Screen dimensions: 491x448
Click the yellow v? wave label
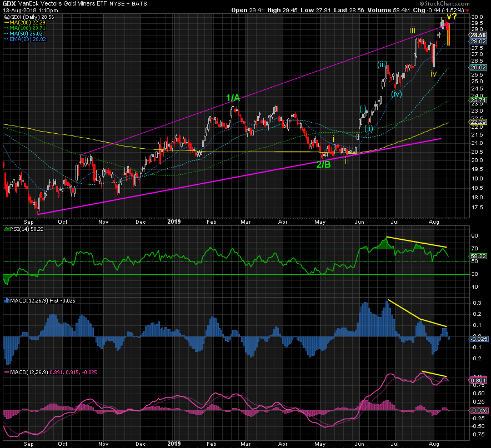click(x=452, y=17)
